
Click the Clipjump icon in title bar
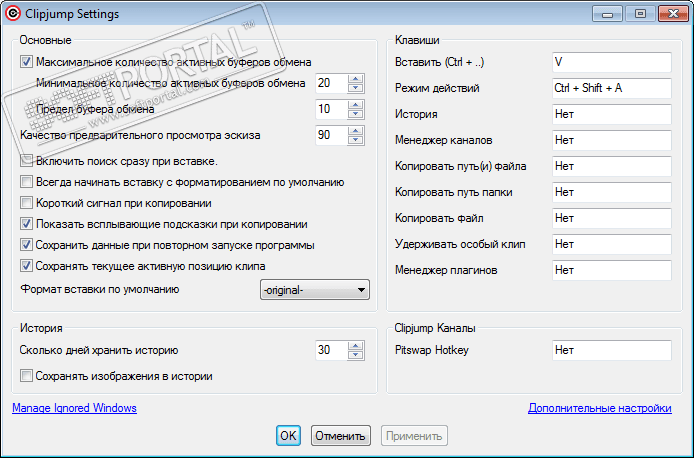13,13
